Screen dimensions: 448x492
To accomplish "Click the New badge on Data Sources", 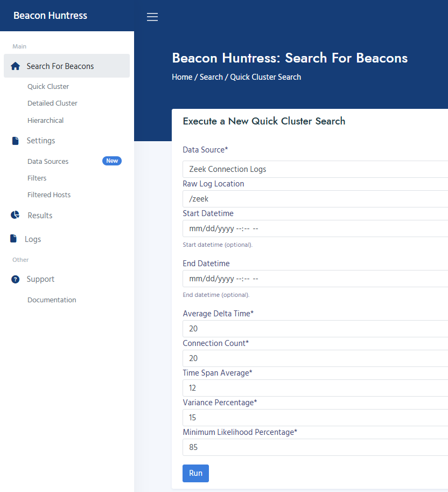I will 112,161.
